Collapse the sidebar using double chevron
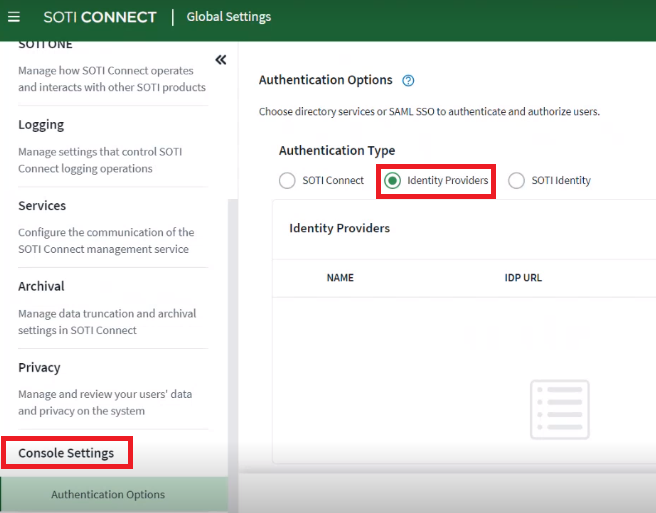Screen dimensions: 656x513 click(221, 60)
